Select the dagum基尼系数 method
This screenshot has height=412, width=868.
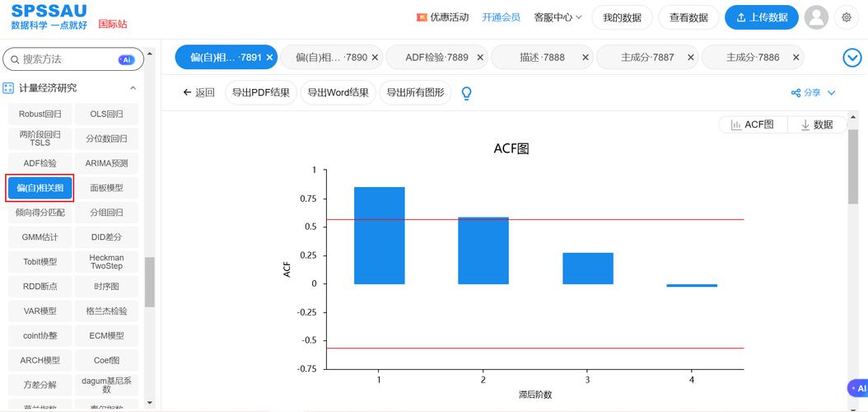(106, 384)
